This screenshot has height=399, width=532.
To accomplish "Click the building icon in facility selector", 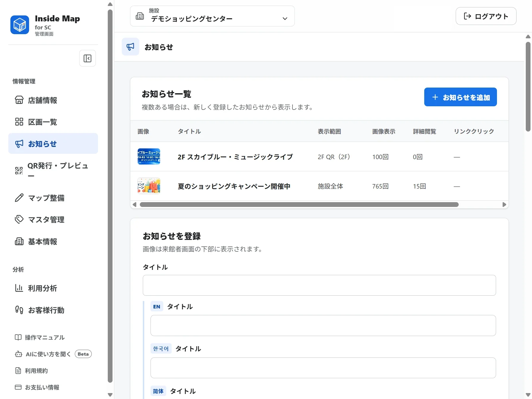I will [140, 16].
